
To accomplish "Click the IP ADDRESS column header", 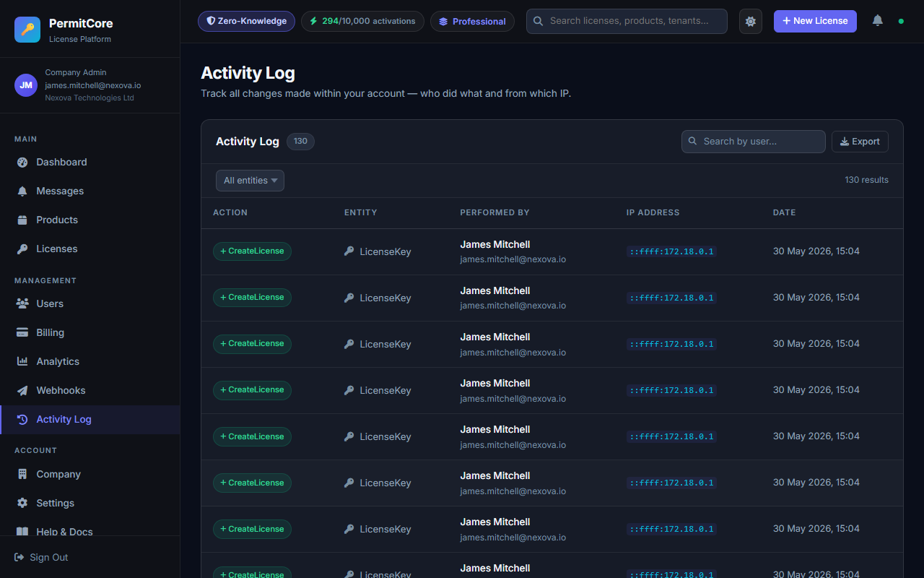I will pos(653,212).
